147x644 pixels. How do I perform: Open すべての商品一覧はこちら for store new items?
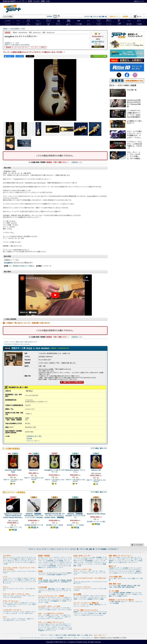pyautogui.click(x=98, y=448)
